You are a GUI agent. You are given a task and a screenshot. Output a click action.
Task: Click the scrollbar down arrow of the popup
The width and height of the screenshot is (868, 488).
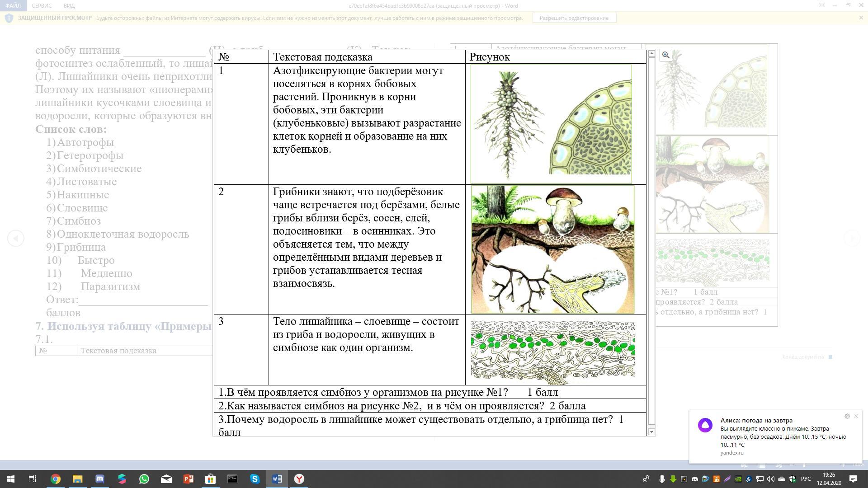(651, 432)
